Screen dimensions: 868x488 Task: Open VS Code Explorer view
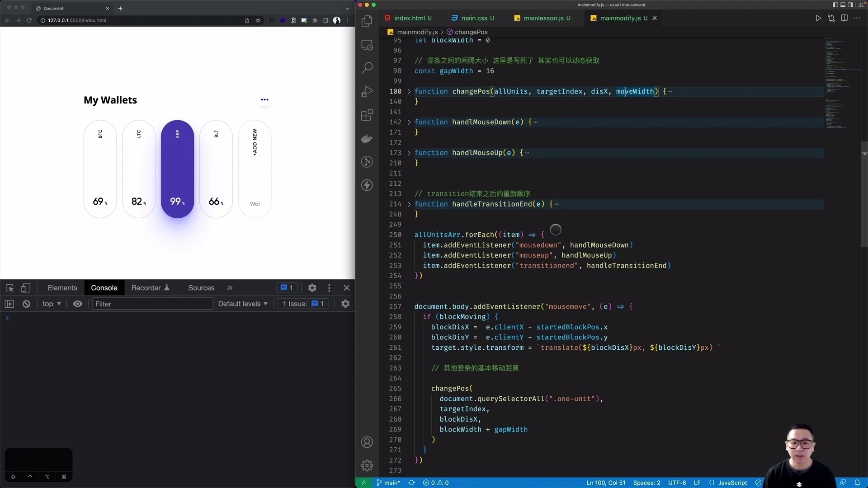[x=367, y=21]
